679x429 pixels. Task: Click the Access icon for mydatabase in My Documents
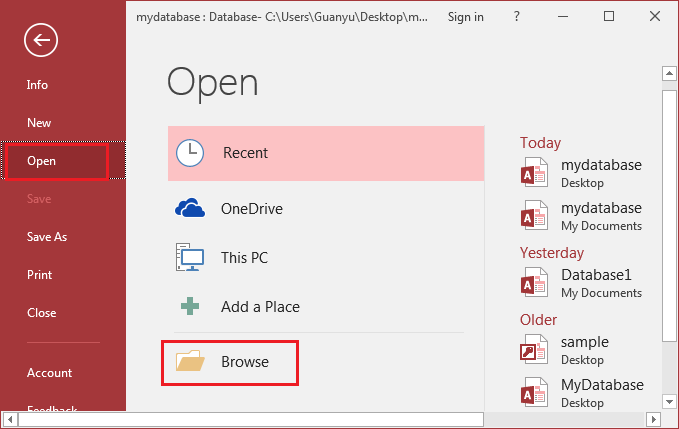(534, 215)
